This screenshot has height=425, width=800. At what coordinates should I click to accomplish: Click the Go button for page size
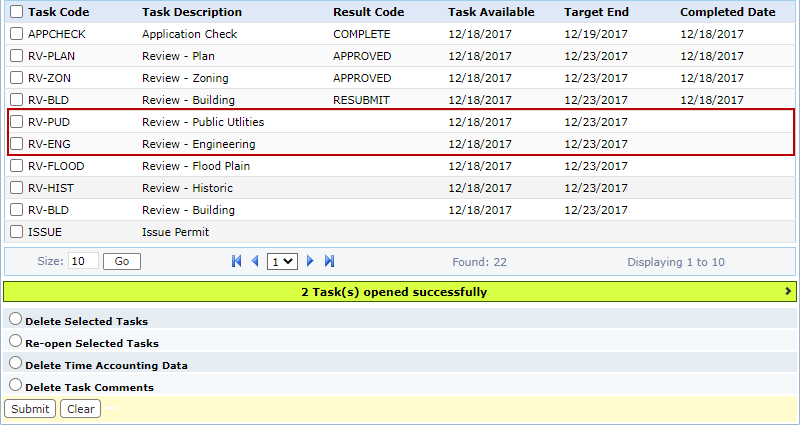coord(121,261)
